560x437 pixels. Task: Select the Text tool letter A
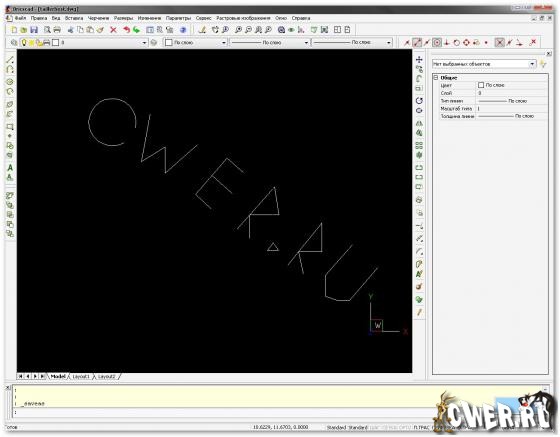coord(10,167)
